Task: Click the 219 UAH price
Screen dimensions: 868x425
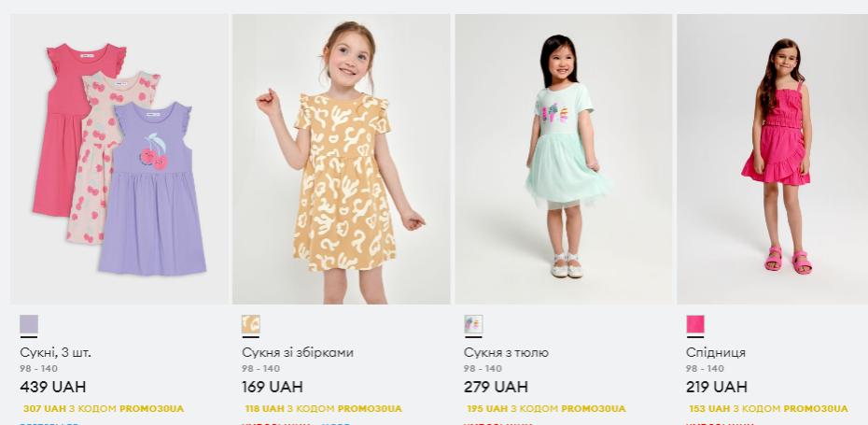Action: [716, 387]
